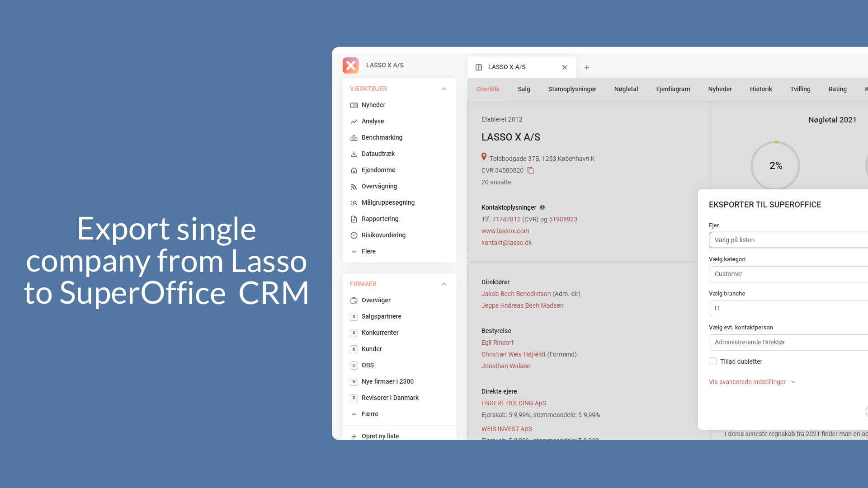Open the Rating tab
Screen dimensions: 868x488
point(837,89)
